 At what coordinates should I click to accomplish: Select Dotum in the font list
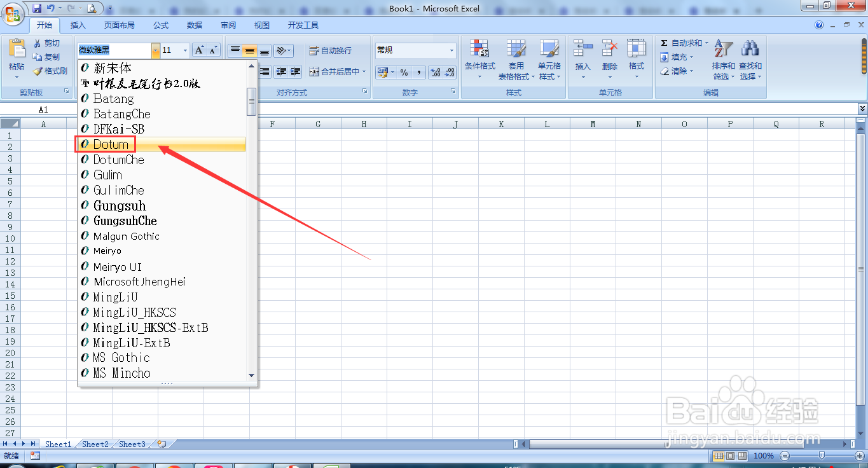tap(162, 144)
